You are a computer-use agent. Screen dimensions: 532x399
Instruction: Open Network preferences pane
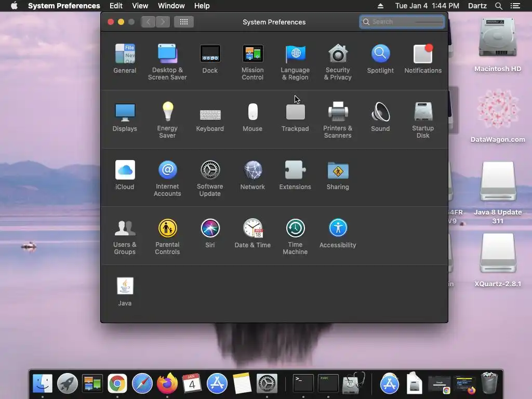coord(252,175)
